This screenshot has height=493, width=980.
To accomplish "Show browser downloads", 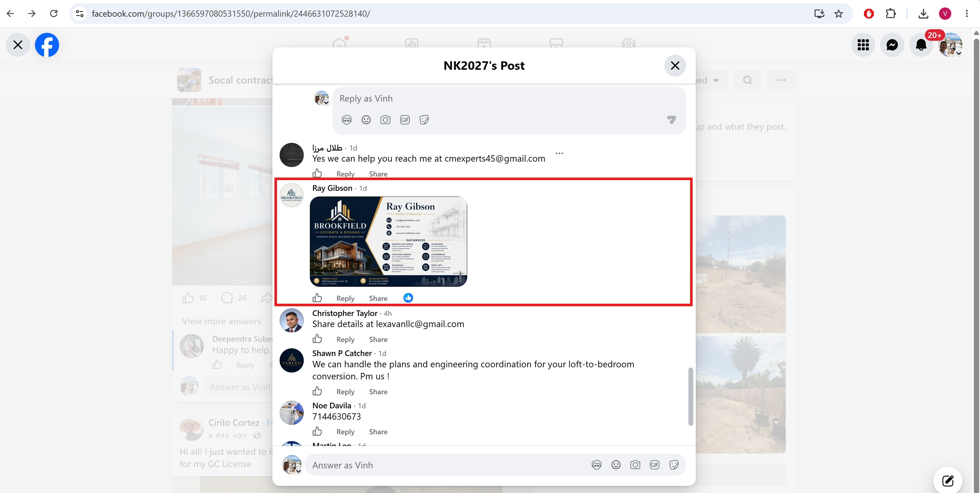I will click(x=923, y=14).
